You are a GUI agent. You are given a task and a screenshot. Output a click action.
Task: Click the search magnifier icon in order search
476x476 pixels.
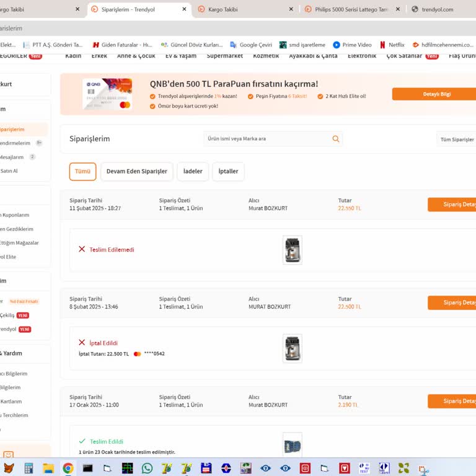point(335,139)
